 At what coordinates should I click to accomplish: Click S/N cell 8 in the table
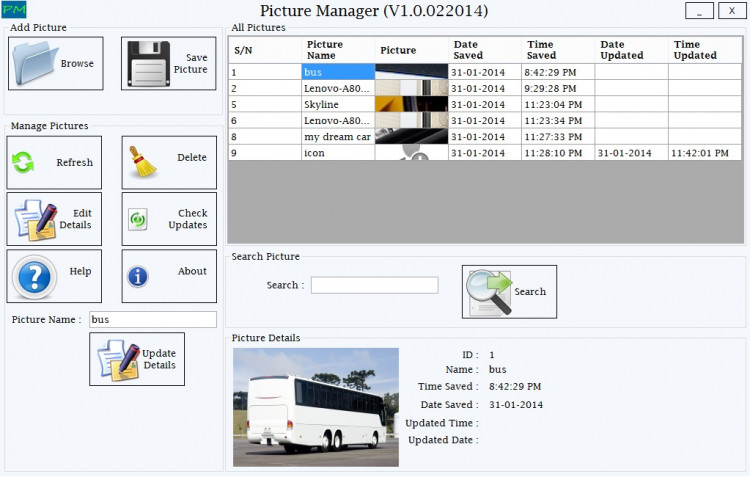[x=265, y=136]
